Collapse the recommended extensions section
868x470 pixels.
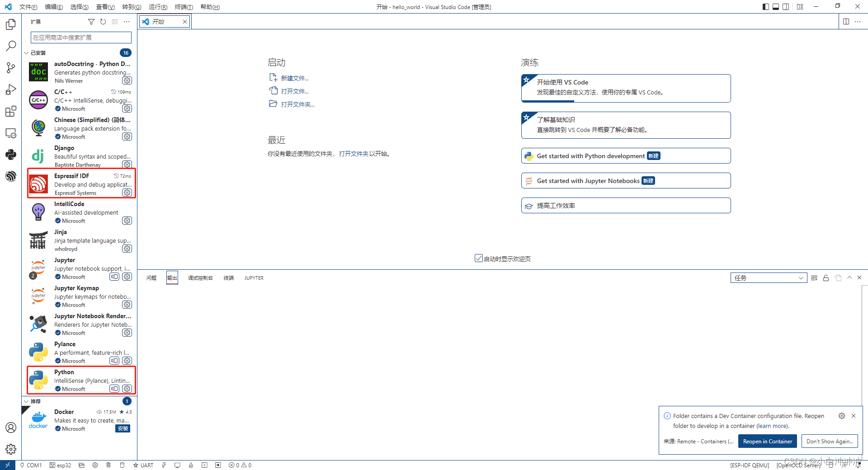click(x=27, y=401)
